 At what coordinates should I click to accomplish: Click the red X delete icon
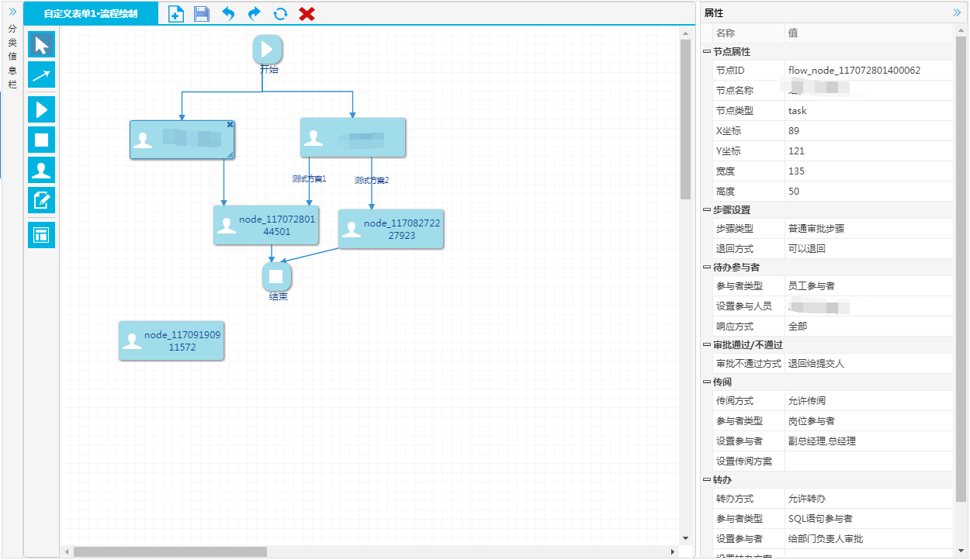(307, 14)
